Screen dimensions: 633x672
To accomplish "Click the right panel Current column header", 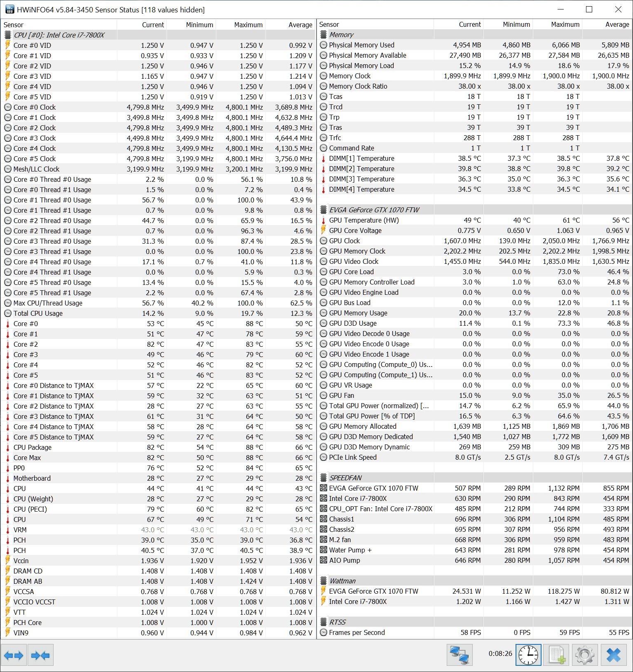I will pos(458,24).
